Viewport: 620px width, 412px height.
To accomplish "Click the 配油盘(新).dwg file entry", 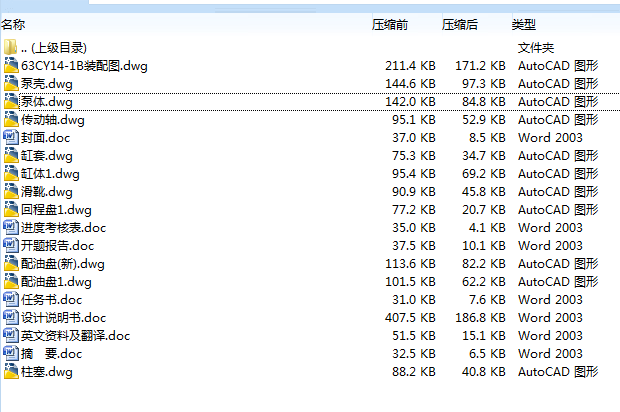I will tap(63, 264).
